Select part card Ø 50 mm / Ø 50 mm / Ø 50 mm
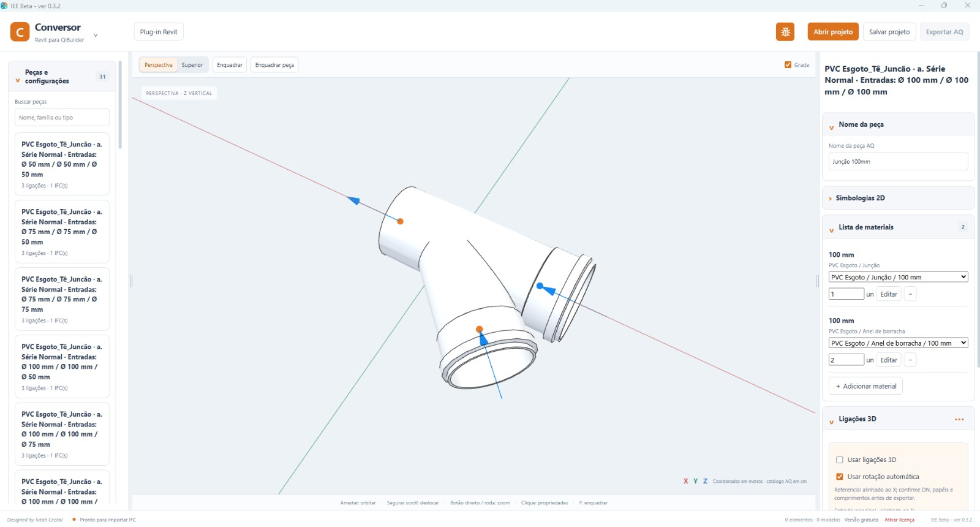The image size is (980, 527). click(62, 164)
